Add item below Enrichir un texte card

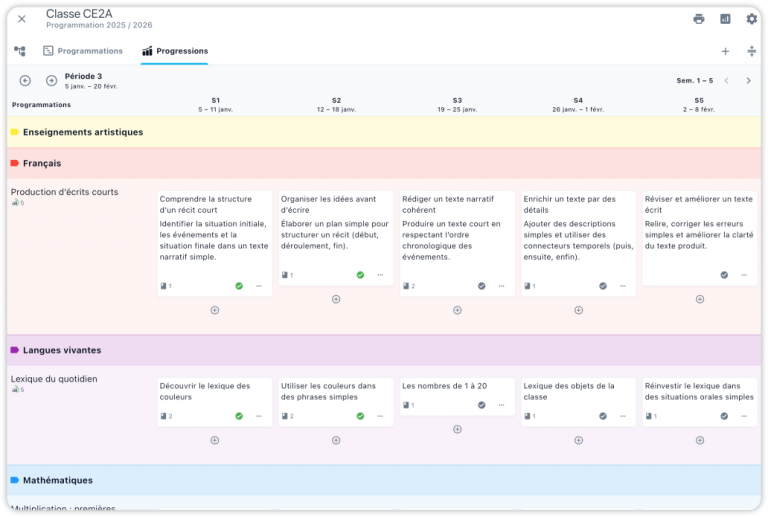[578, 310]
